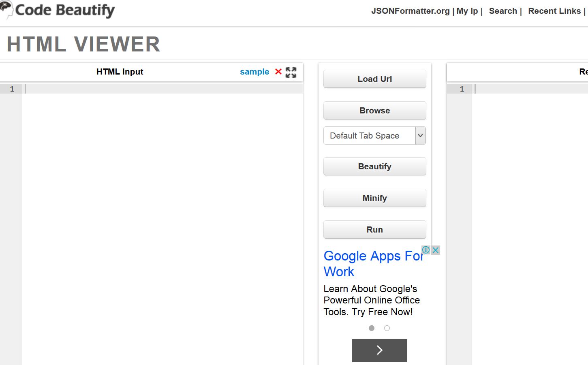Click the ad's next arrow button
Viewport: 588px width, 365px height.
click(x=380, y=350)
